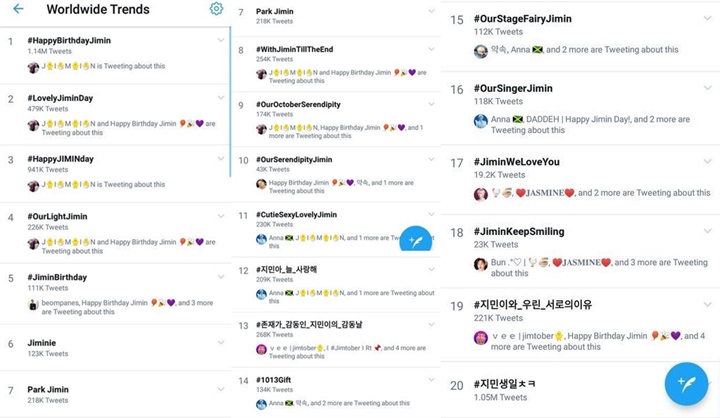Expand the chevron next to #OurStageFairyJimin
Viewport: 720px width, 418px height.
coord(707,18)
